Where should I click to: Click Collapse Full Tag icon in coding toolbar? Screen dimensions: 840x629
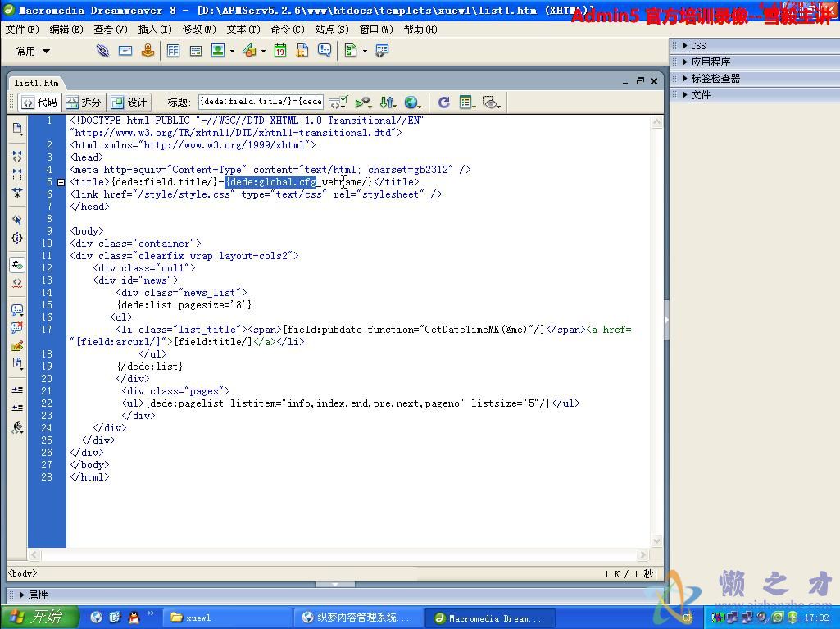17,155
